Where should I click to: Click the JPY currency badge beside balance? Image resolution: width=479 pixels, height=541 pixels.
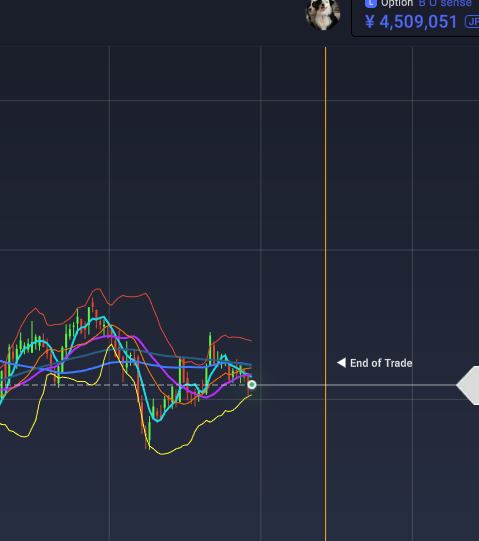click(x=472, y=22)
